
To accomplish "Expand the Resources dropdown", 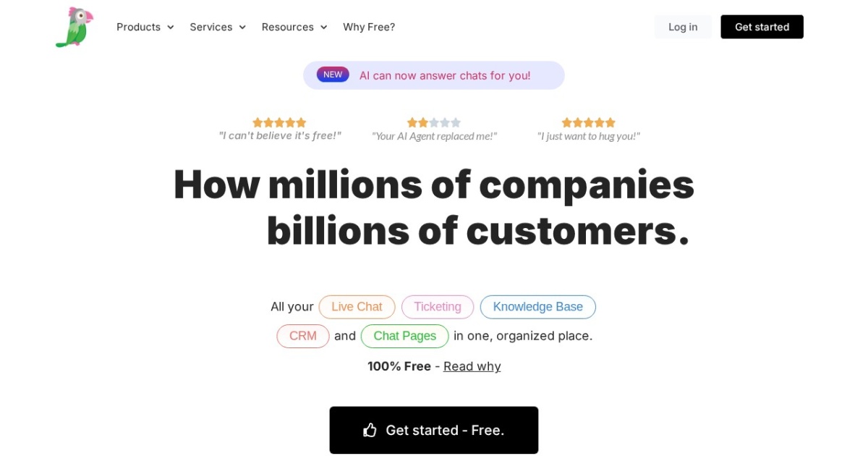I will click(294, 27).
